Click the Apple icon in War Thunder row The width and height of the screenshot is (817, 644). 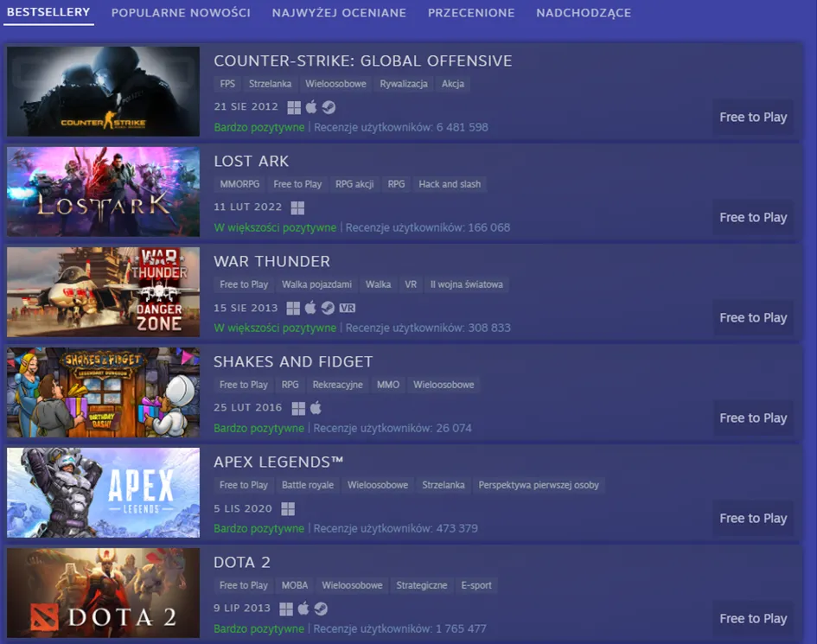tap(310, 308)
